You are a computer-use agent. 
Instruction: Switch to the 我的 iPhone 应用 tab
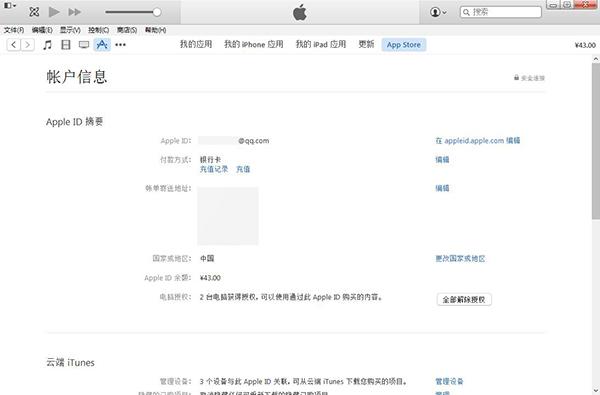pyautogui.click(x=254, y=44)
